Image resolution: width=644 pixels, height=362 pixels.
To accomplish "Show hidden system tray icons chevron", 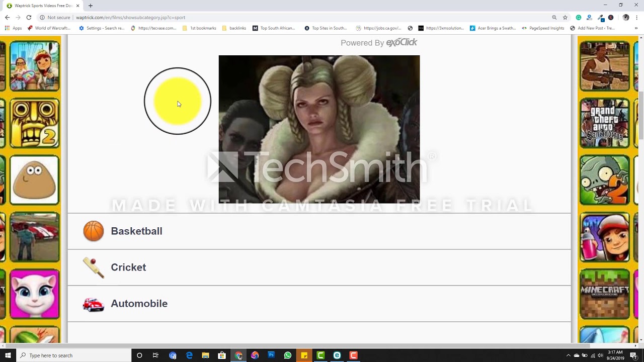I will pyautogui.click(x=568, y=355).
